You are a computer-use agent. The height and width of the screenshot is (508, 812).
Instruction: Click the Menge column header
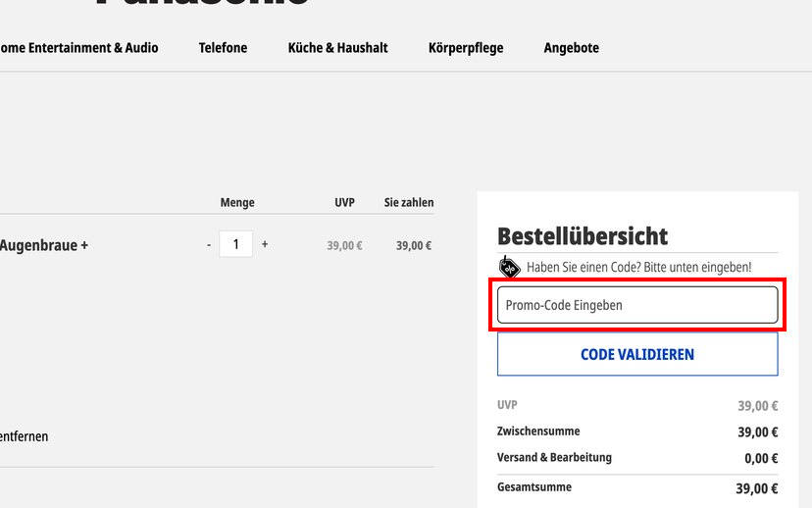237,202
